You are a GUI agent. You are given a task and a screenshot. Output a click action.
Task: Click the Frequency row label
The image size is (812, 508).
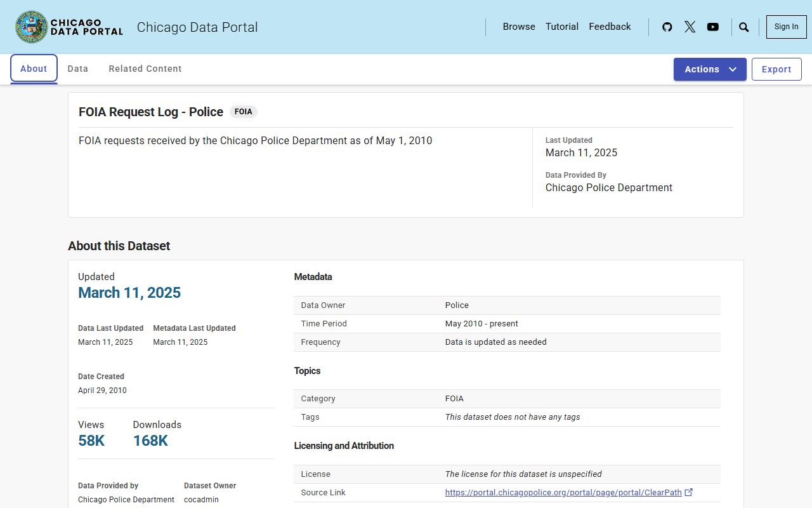[x=320, y=342]
